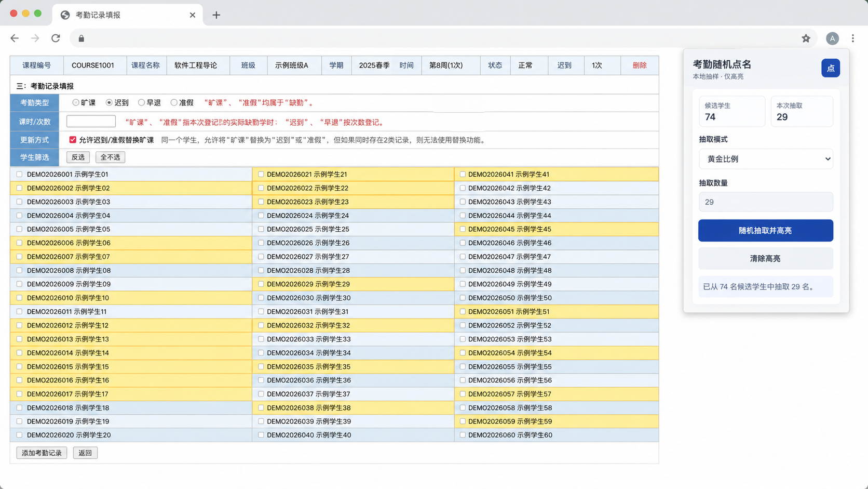Click 随机抽取并高亮 button
Screen dimensions: 868x489
tap(766, 231)
